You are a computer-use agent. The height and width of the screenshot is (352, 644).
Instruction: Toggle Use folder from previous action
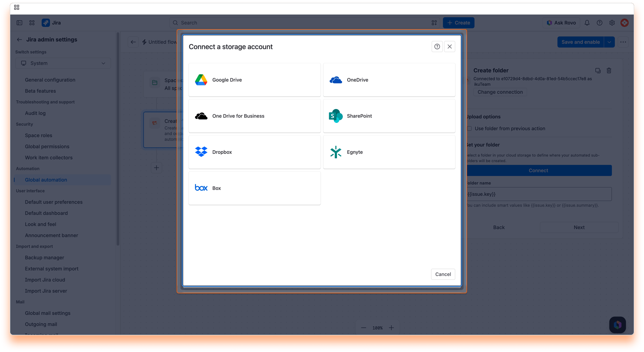pyautogui.click(x=469, y=128)
